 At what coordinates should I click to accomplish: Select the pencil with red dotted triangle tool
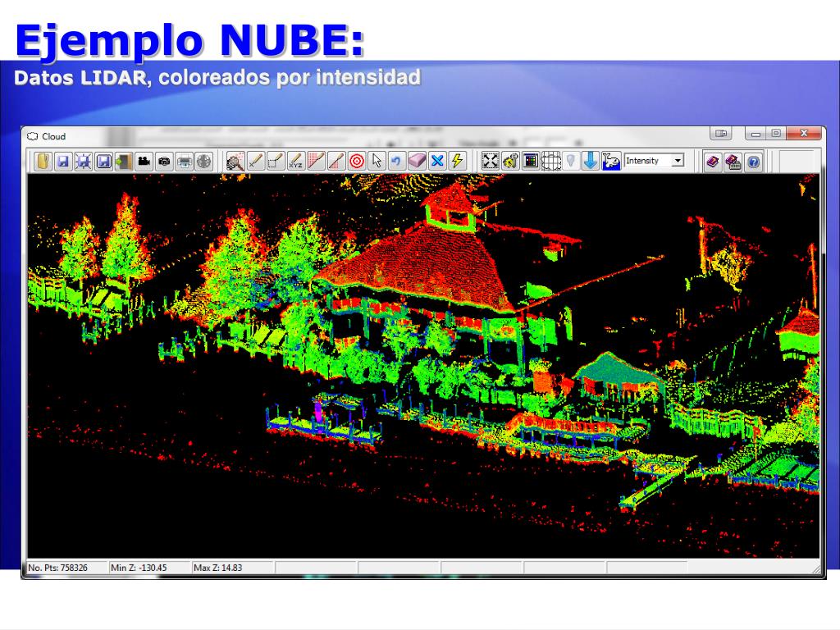click(x=336, y=161)
